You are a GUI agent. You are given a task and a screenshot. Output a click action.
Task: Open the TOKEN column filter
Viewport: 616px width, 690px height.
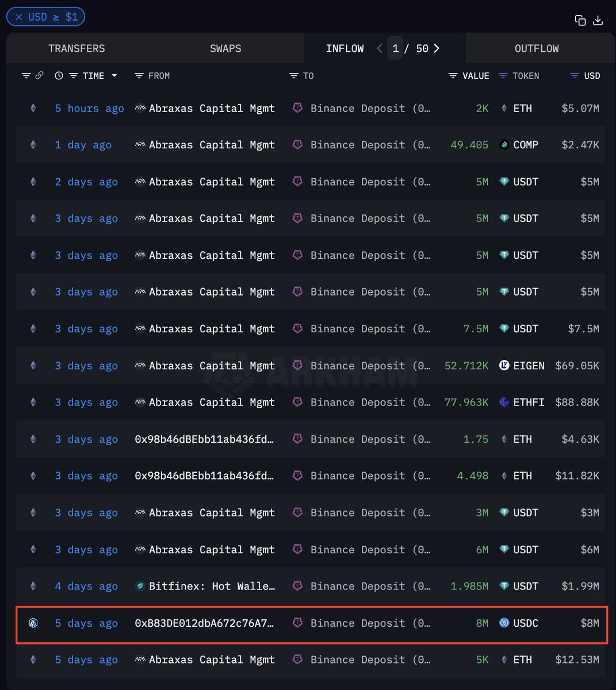pyautogui.click(x=503, y=76)
